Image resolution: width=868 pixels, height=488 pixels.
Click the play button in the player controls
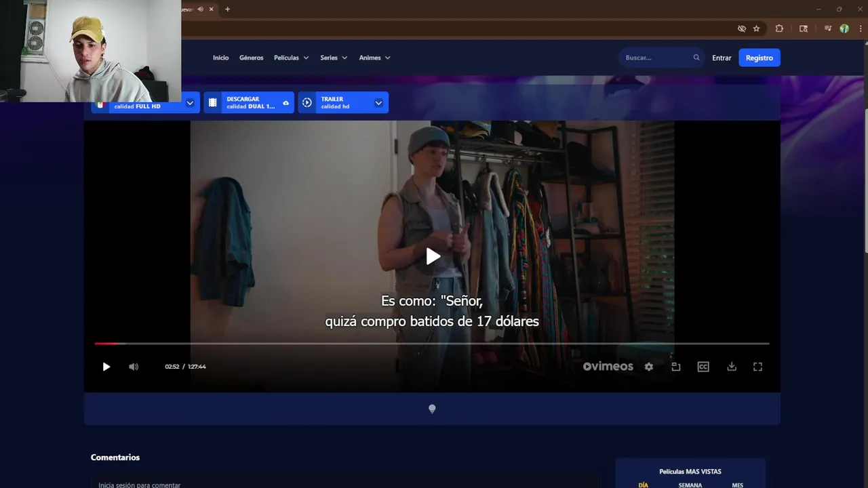(x=106, y=367)
